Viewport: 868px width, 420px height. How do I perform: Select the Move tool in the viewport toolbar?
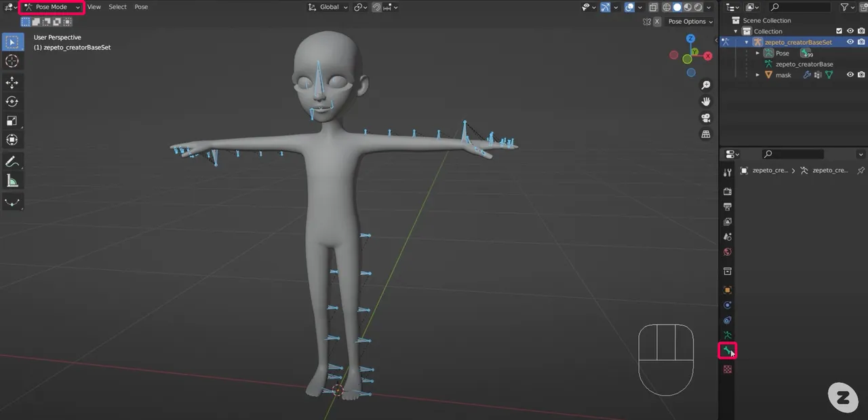coord(12,81)
